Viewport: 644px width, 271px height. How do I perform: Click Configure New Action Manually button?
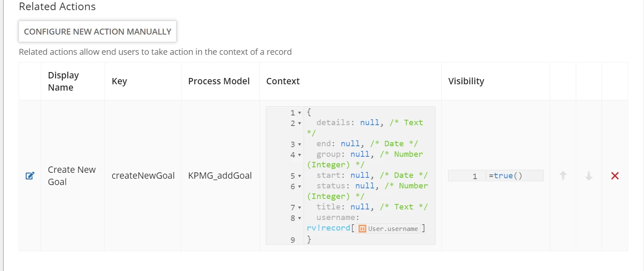[x=97, y=32]
